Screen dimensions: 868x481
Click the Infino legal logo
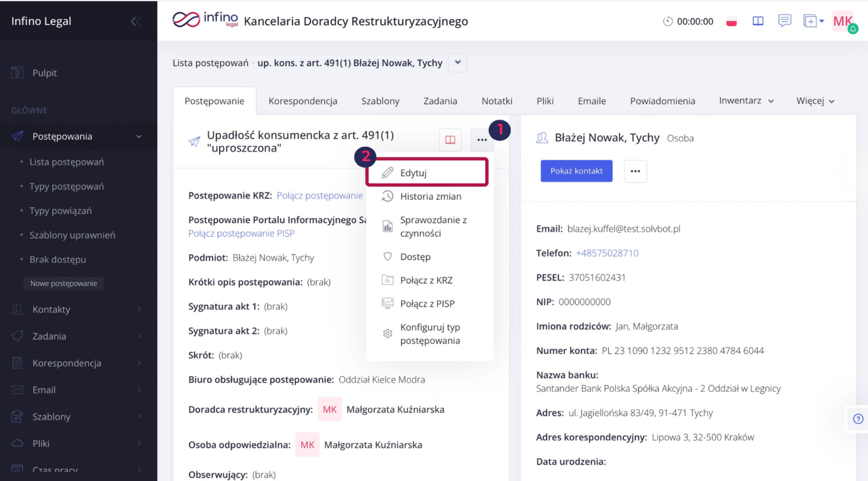tap(205, 20)
